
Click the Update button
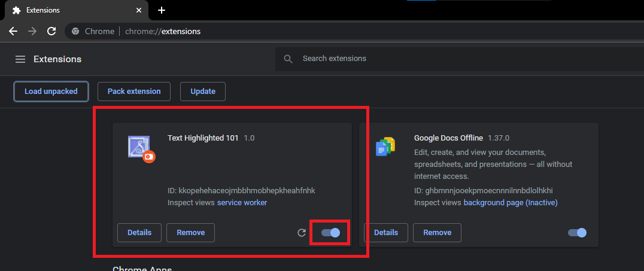(x=203, y=91)
